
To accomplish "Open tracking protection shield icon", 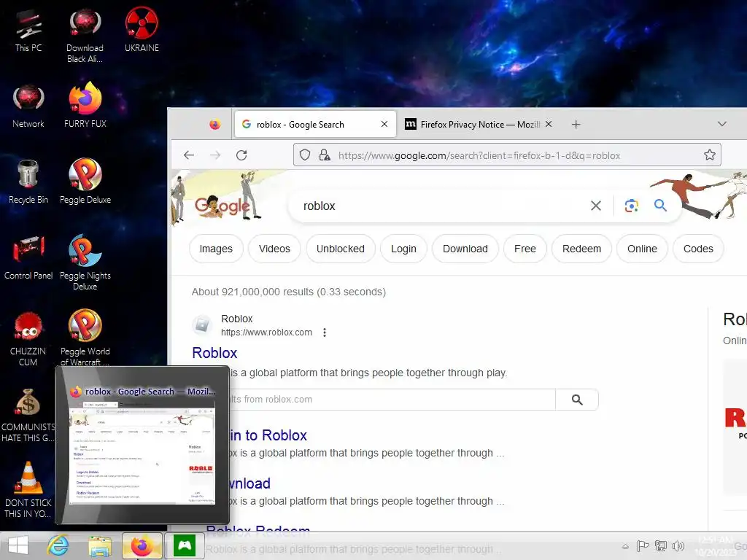I will (x=305, y=155).
